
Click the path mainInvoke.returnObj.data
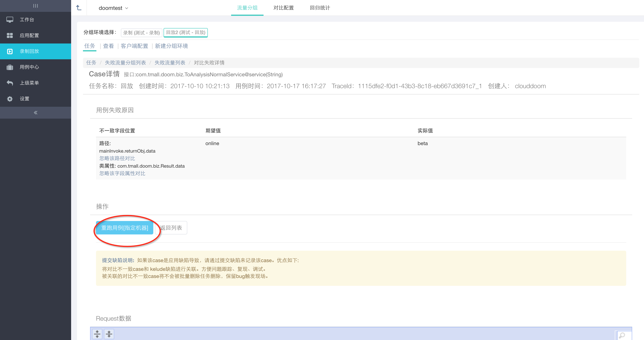point(127,151)
